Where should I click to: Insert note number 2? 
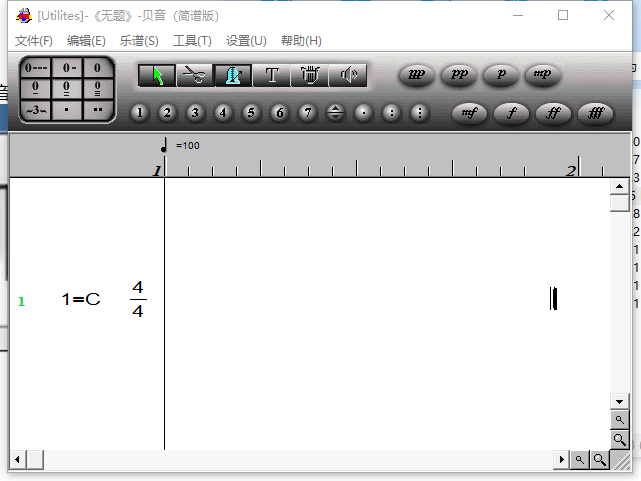(x=167, y=113)
